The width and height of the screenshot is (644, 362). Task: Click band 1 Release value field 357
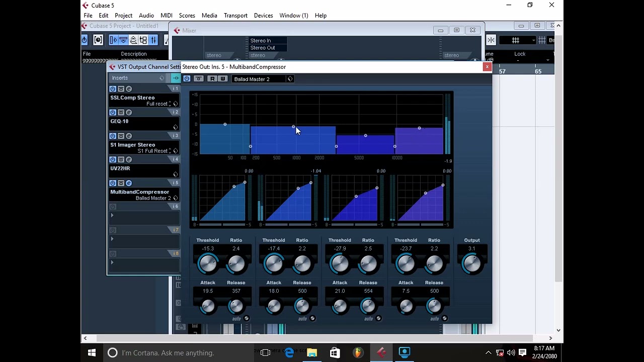click(x=236, y=291)
